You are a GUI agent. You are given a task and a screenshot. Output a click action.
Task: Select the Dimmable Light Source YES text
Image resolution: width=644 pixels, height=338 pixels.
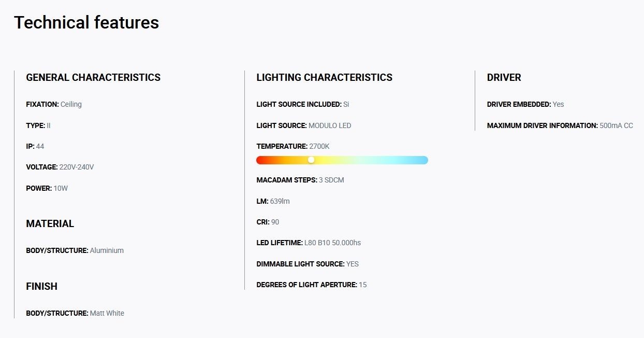(308, 264)
